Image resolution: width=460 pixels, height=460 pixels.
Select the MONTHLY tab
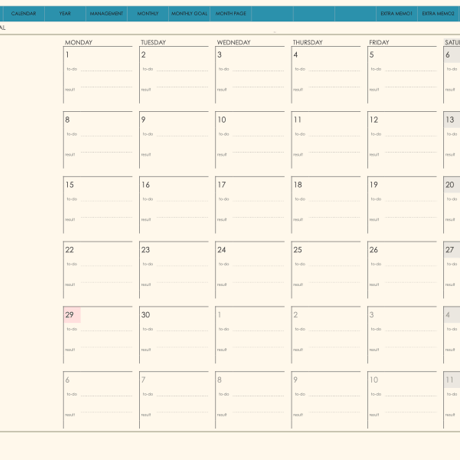(148, 14)
